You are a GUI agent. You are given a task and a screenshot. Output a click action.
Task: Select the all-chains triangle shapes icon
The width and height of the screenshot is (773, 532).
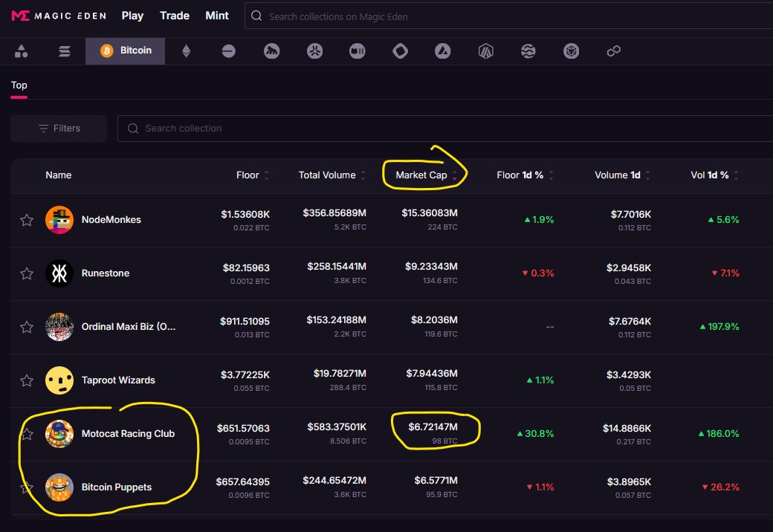pyautogui.click(x=22, y=51)
